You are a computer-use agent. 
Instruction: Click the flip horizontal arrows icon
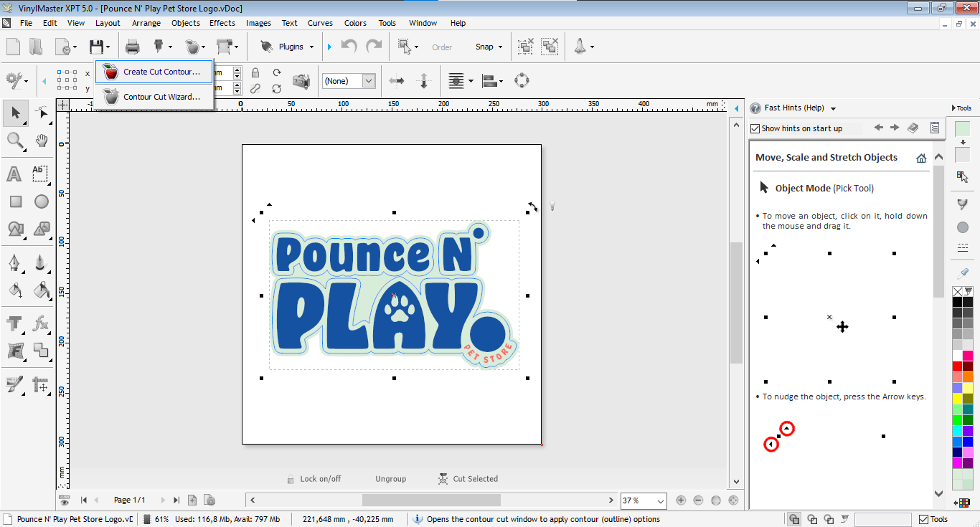397,81
